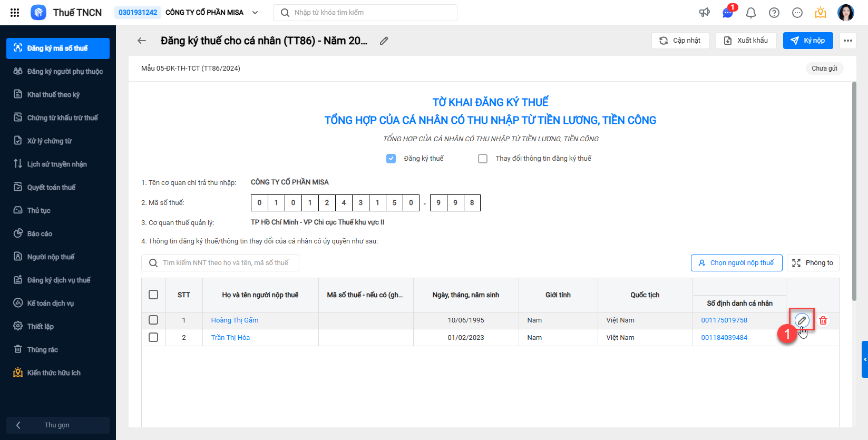Open the three-dots more options button

pos(847,41)
